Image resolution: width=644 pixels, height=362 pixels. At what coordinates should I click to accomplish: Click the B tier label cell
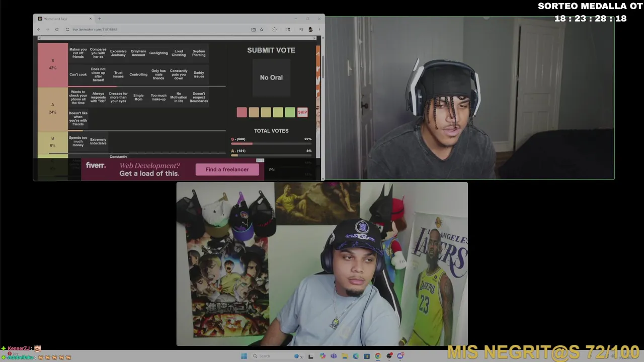click(x=53, y=142)
